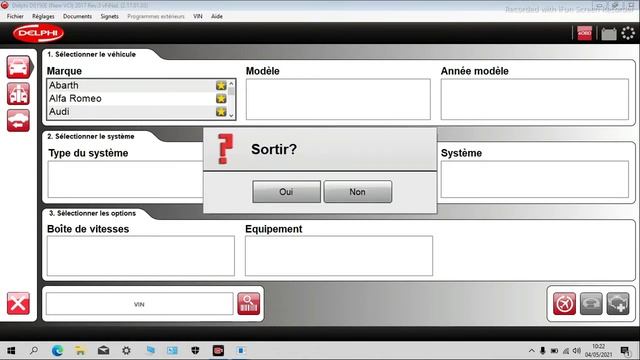This screenshot has height=360, width=640.
Task: Toggle favorite star for Alfa Romeo
Action: tap(221, 98)
